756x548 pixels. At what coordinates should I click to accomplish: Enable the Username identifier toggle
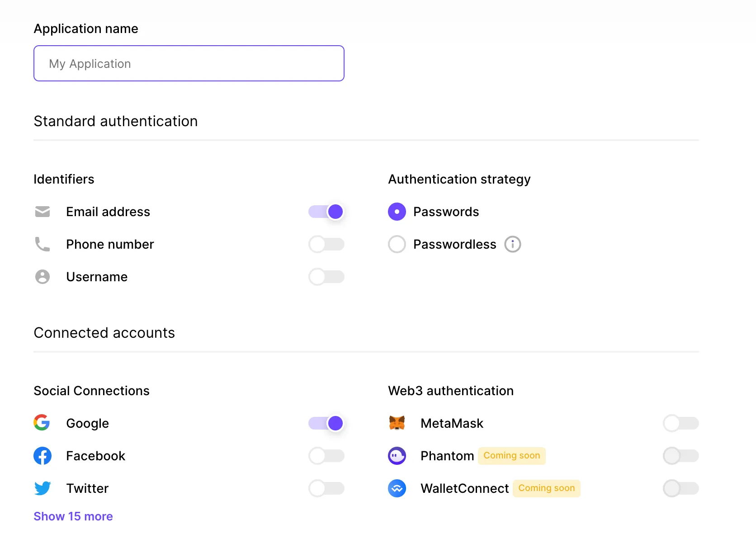(x=326, y=277)
